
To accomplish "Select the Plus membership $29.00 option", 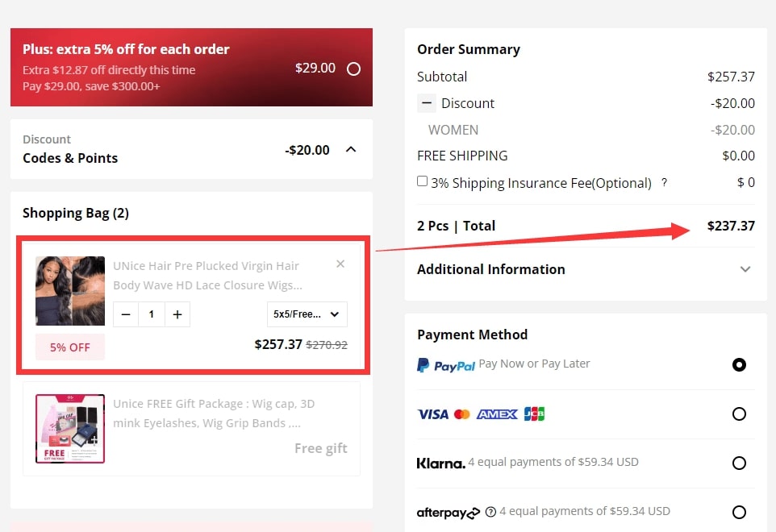I will [x=353, y=69].
